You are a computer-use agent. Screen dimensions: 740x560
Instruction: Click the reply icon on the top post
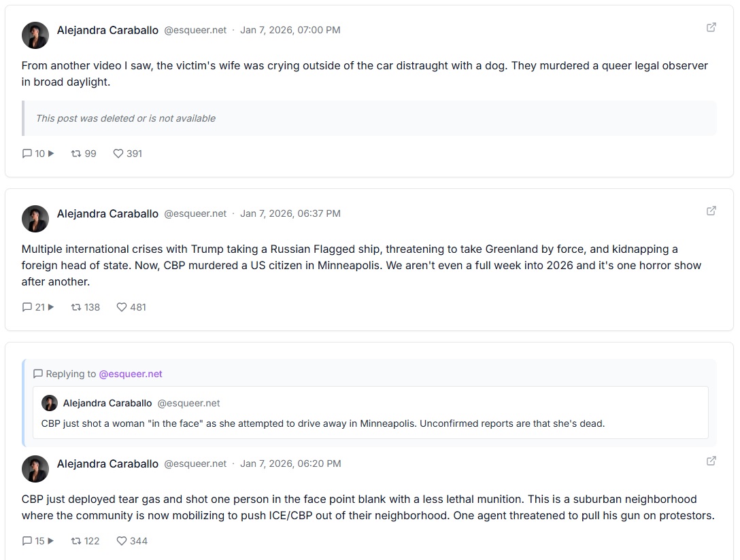(x=27, y=154)
